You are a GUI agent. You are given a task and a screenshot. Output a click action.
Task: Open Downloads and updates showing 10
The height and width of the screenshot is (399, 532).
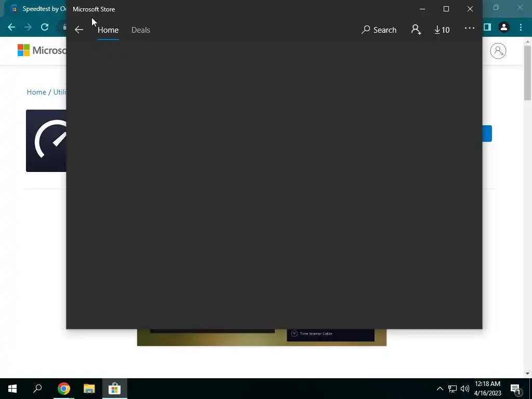[x=442, y=30]
